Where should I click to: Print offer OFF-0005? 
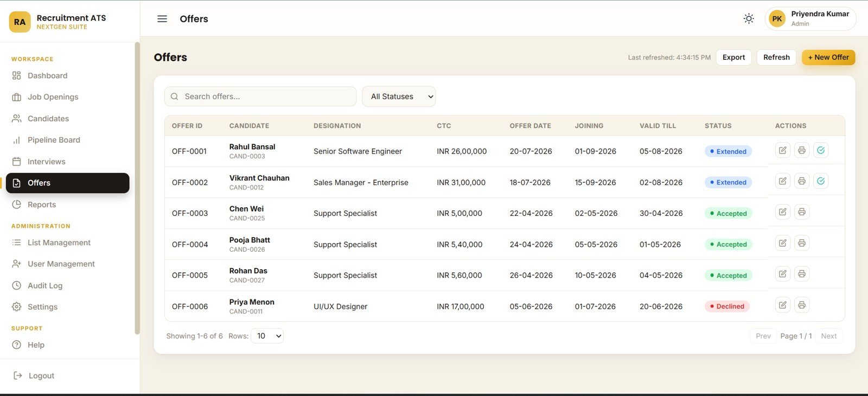[x=802, y=274]
